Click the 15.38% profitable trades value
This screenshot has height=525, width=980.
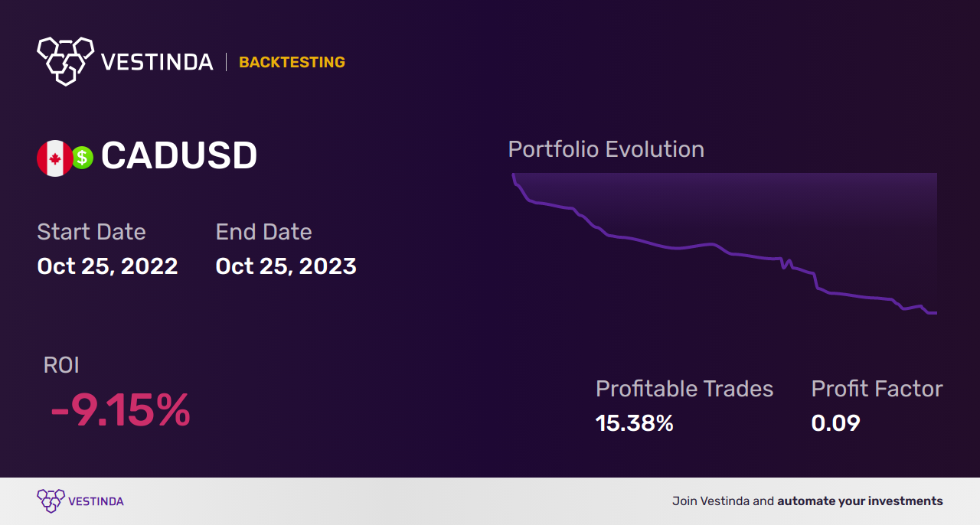(635, 423)
